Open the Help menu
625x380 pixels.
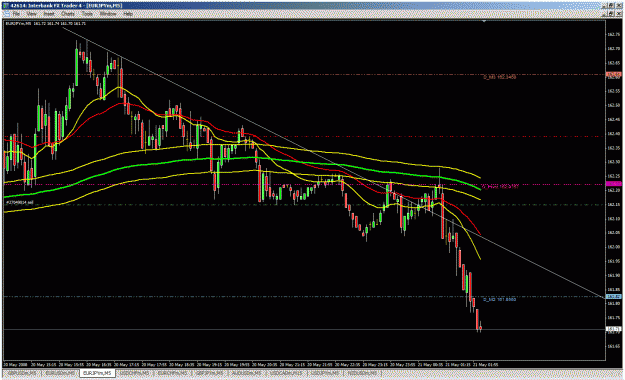[x=128, y=14]
